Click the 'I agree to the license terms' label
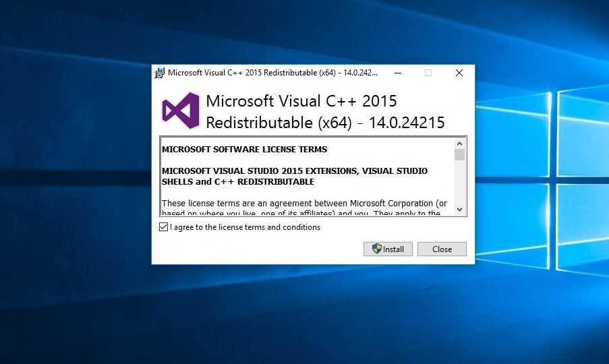 245,227
